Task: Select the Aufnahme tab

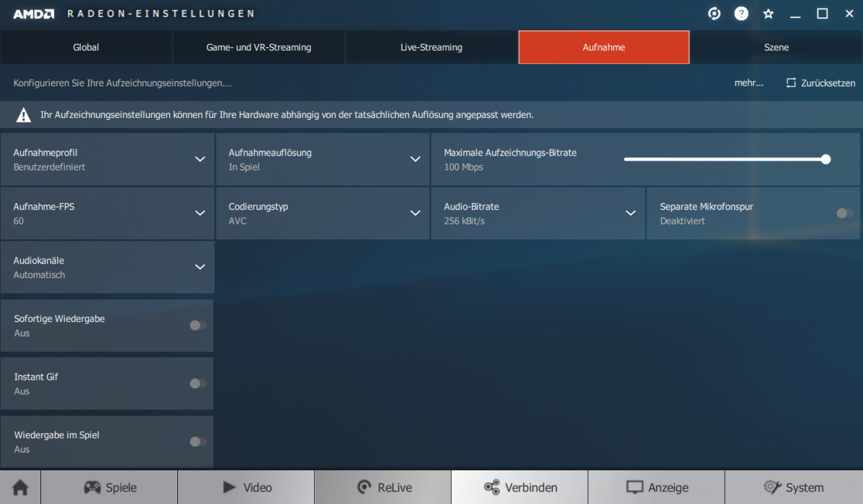Action: click(x=604, y=47)
